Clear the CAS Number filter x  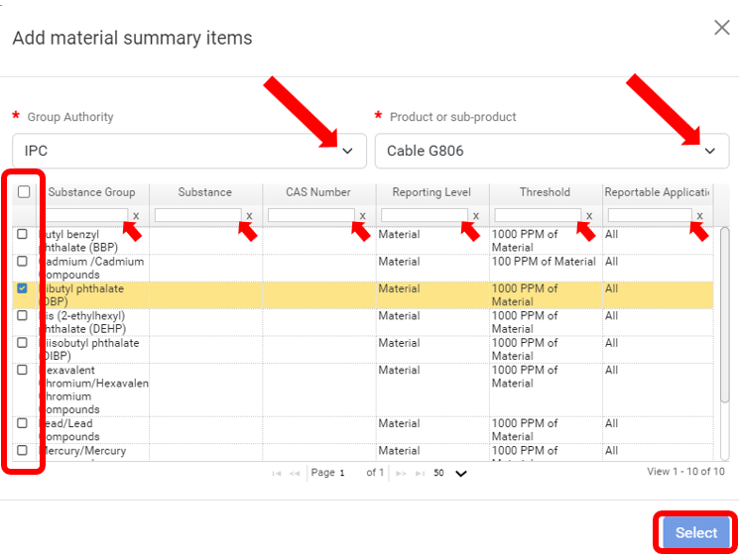362,216
